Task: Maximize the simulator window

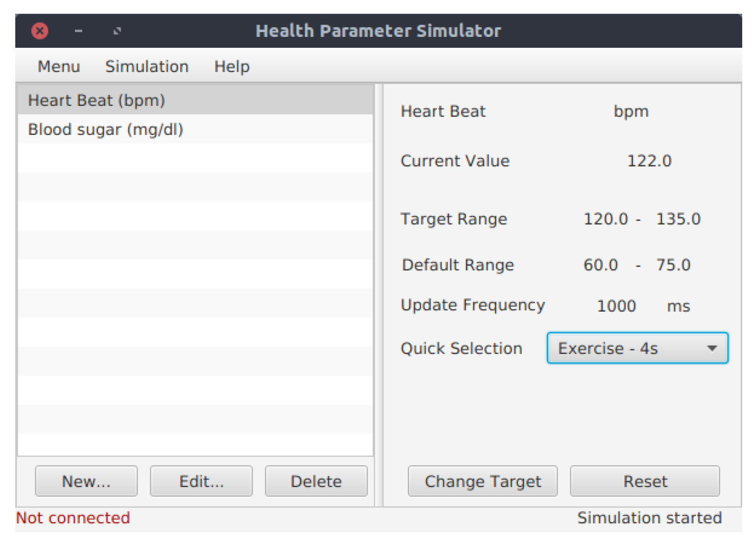Action: tap(117, 31)
